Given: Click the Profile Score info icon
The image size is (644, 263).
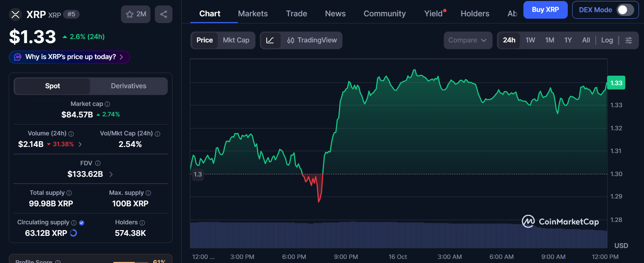Looking at the screenshot, I should pos(58,262).
